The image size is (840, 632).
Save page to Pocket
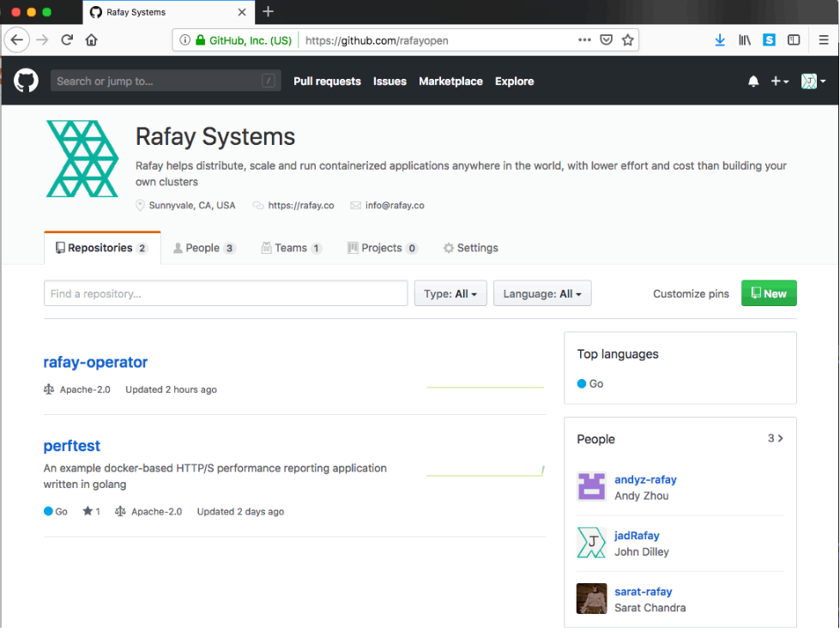tap(606, 39)
